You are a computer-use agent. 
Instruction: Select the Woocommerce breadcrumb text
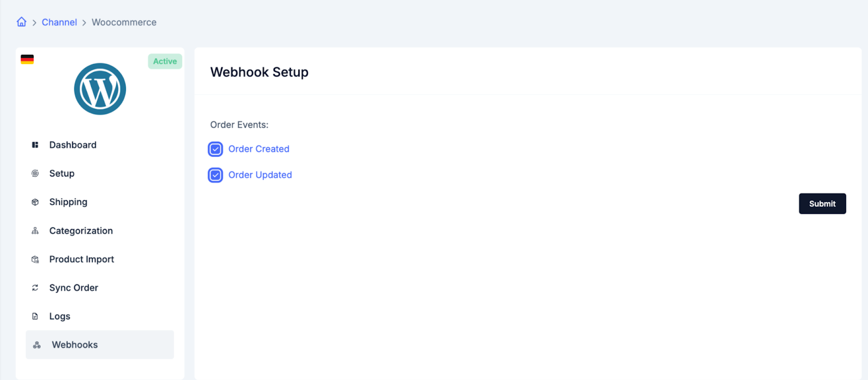coord(124,22)
